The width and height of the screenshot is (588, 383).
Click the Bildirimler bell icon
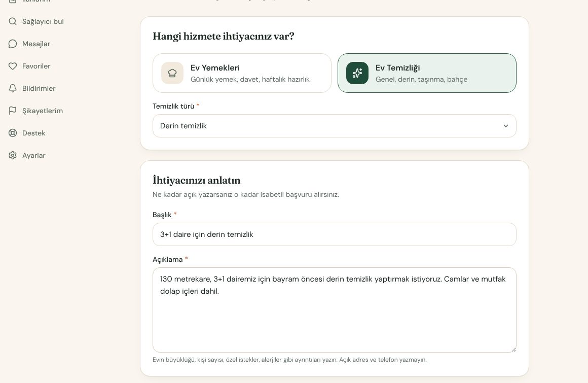12,89
